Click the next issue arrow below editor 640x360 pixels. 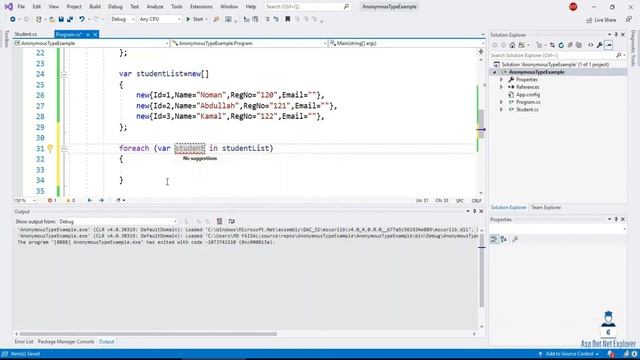[101, 200]
